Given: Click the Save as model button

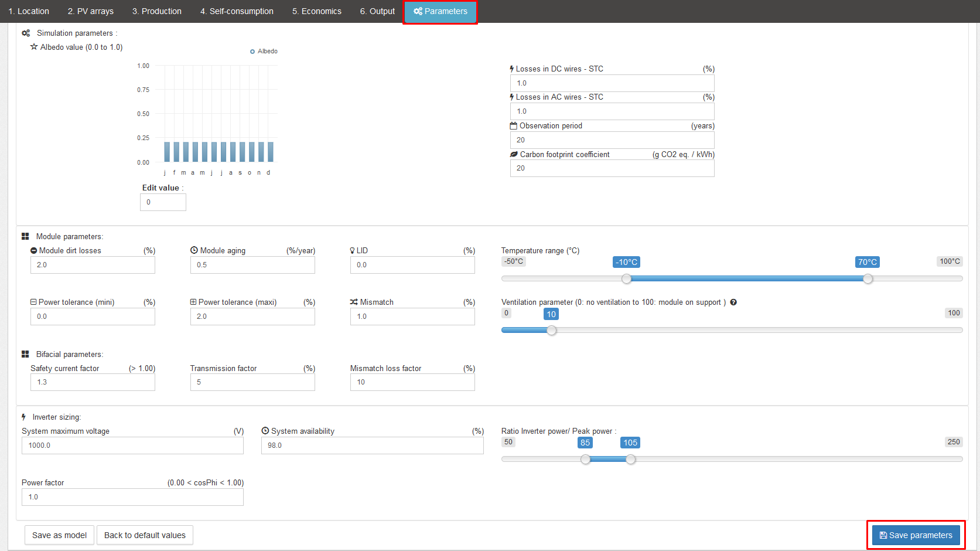Looking at the screenshot, I should 59,535.
